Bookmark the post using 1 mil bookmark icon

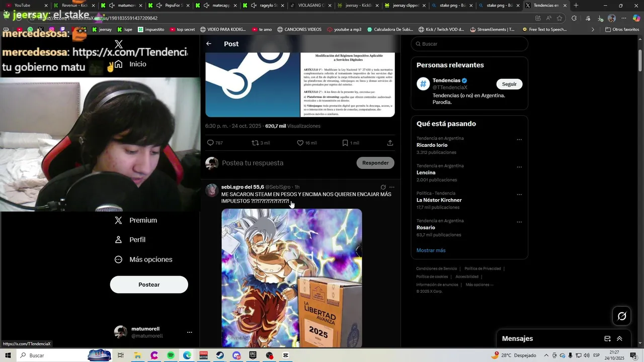click(350, 143)
